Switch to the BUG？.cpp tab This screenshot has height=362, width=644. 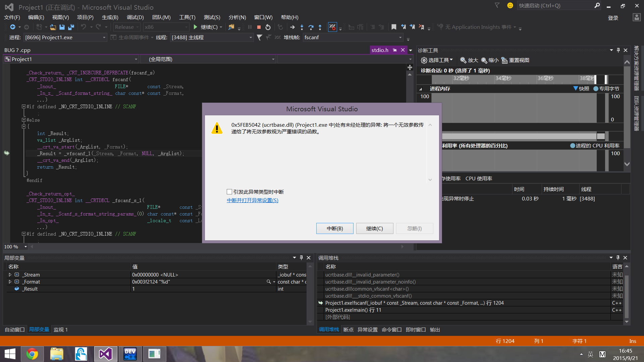click(x=17, y=50)
